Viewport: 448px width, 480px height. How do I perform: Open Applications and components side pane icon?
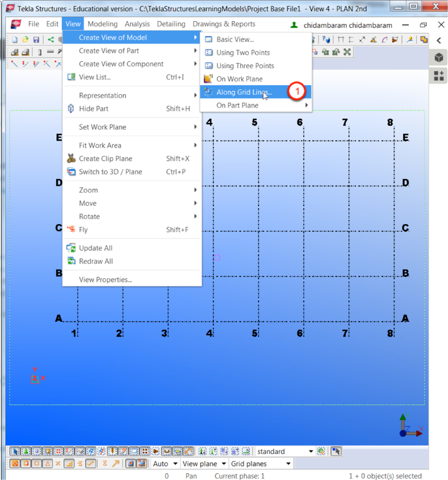coord(439,75)
